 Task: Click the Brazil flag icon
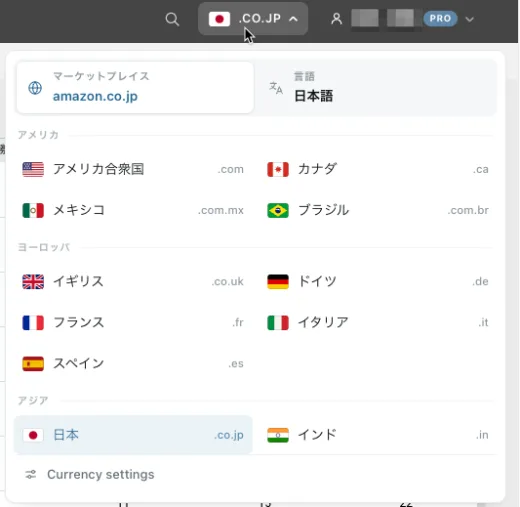[x=278, y=210]
